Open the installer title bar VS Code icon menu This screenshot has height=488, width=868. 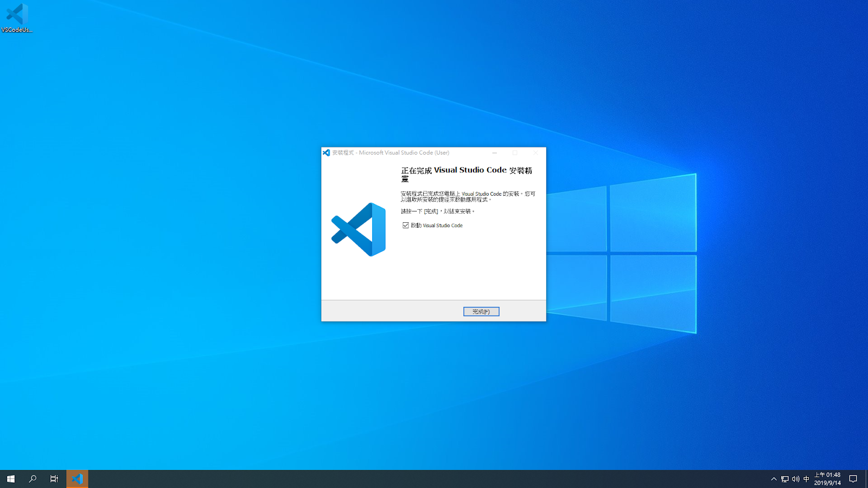326,153
